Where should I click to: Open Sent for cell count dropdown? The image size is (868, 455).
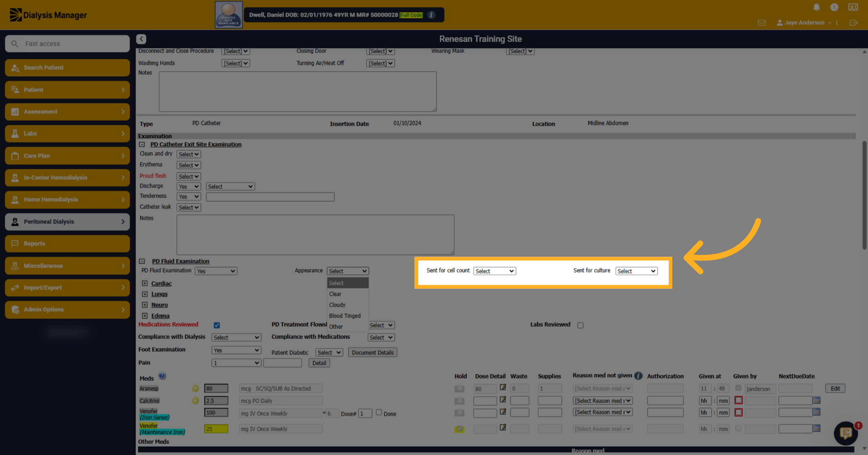click(x=494, y=271)
